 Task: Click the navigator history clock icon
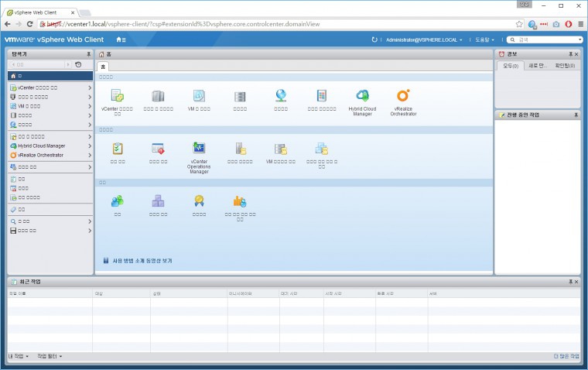click(78, 64)
